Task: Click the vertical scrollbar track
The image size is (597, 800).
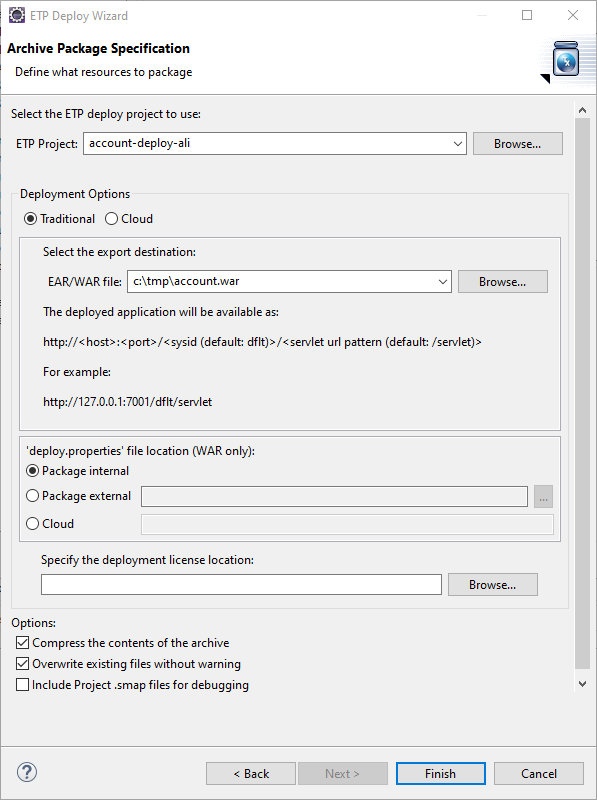Action: point(582,393)
